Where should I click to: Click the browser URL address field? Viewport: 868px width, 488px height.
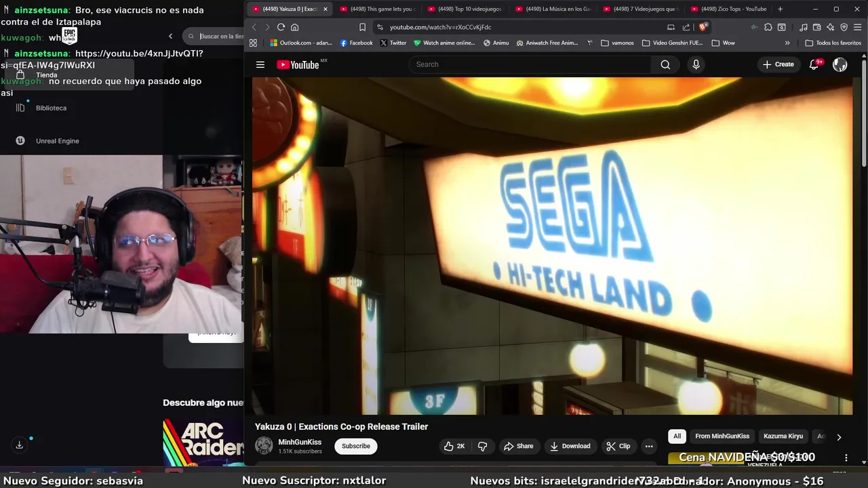click(x=522, y=27)
